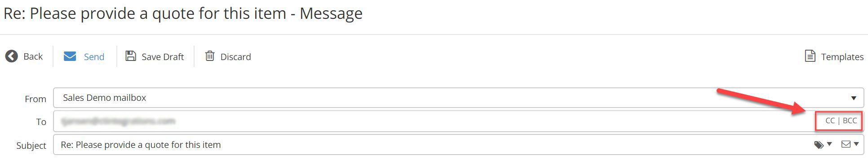Click the Save Draft label

click(163, 57)
